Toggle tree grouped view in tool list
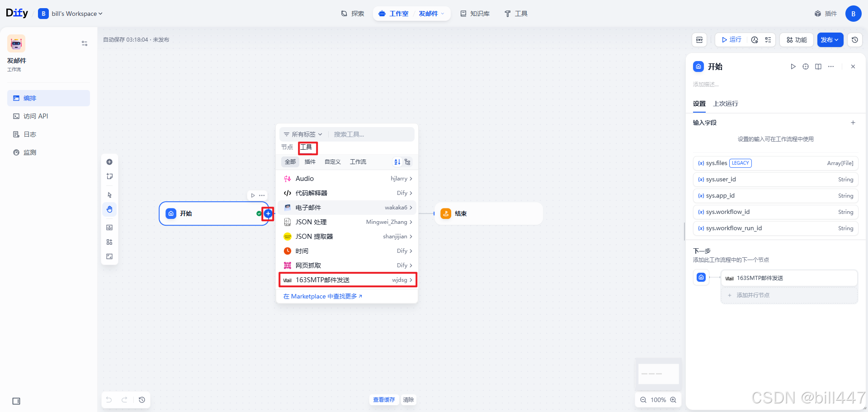The image size is (868, 412). coord(407,162)
